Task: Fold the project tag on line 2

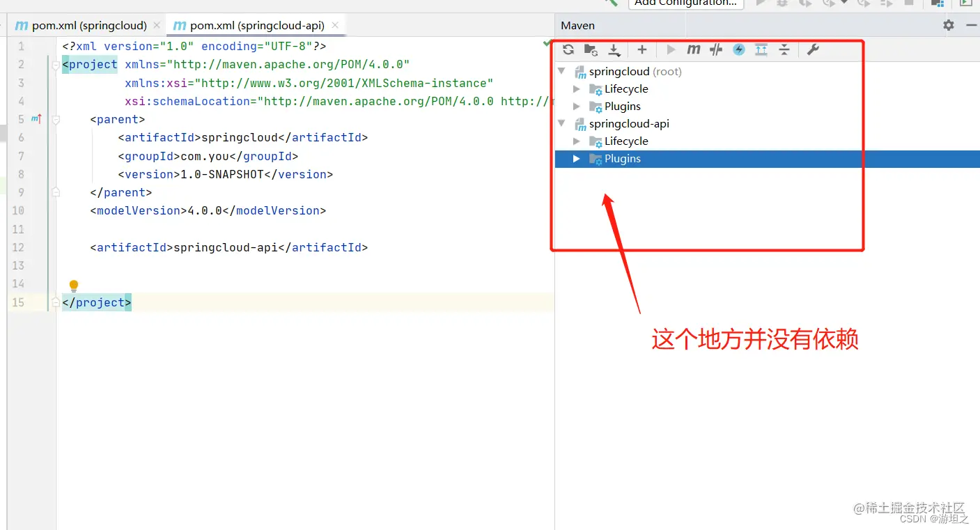Action: pyautogui.click(x=55, y=65)
